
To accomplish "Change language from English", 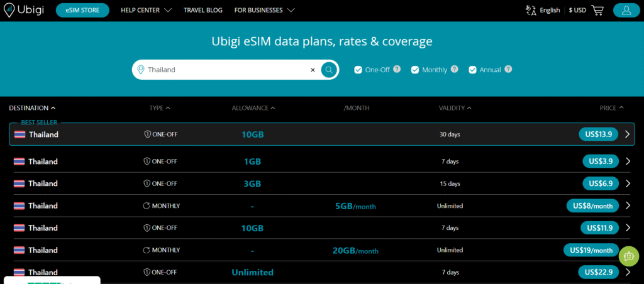I will click(550, 10).
